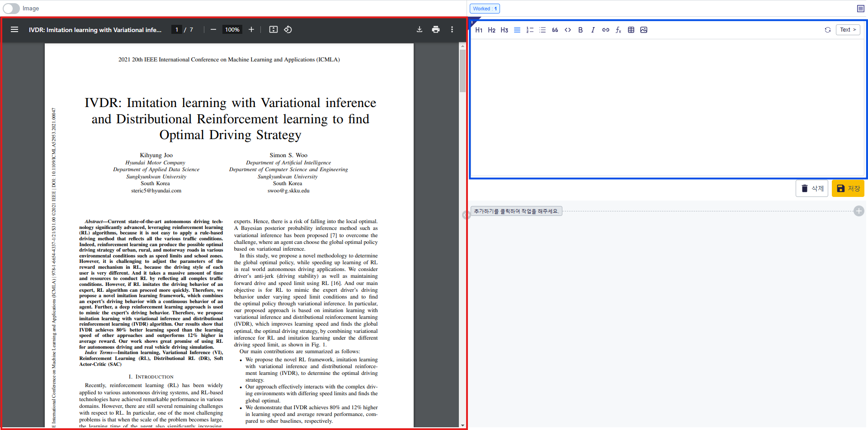Click the 추가하기 instruction label
Viewport: 868px width, 430px height.
(x=516, y=211)
